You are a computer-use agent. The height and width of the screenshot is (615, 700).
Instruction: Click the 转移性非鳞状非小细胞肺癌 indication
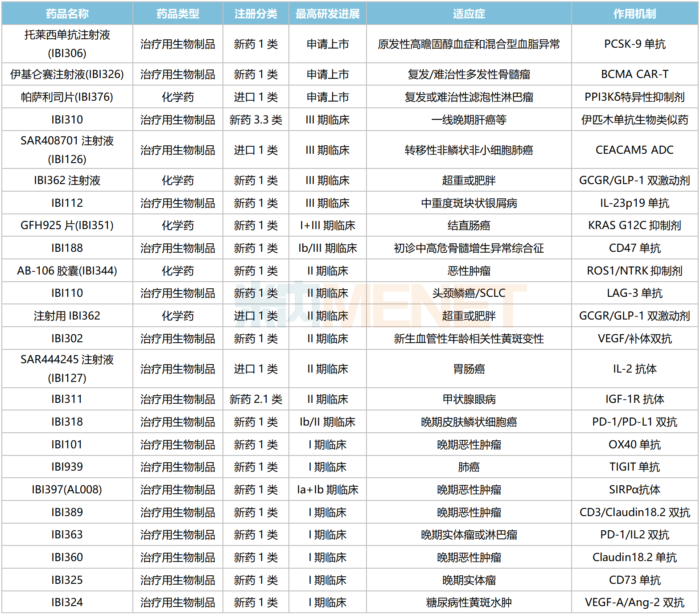469,150
